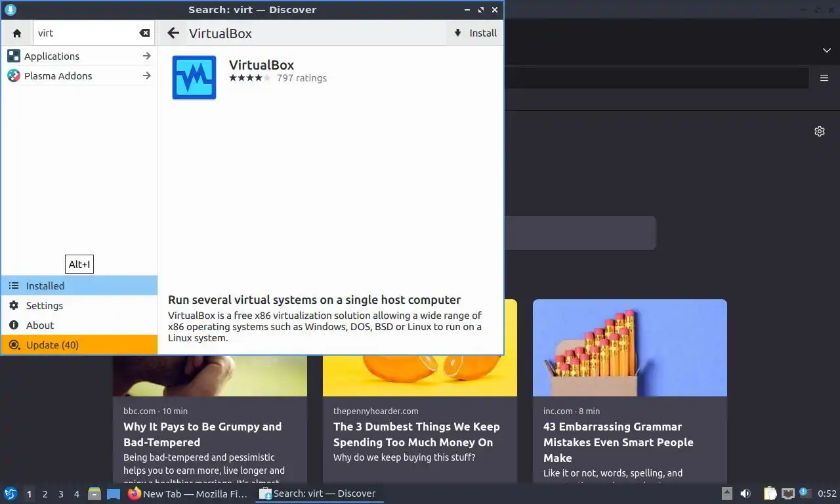This screenshot has width=840, height=504.
Task: Open the application launcher menu in taskbar
Action: coord(10,493)
